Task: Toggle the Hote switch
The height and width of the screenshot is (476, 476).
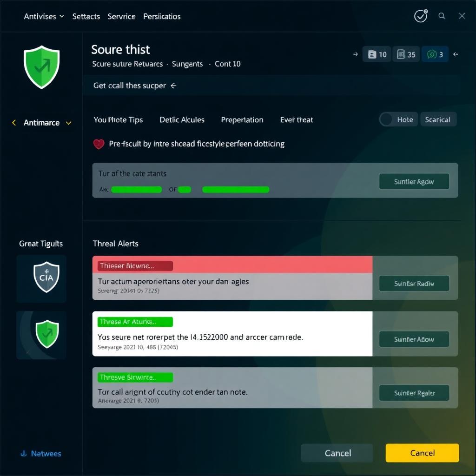Action: 398,119
